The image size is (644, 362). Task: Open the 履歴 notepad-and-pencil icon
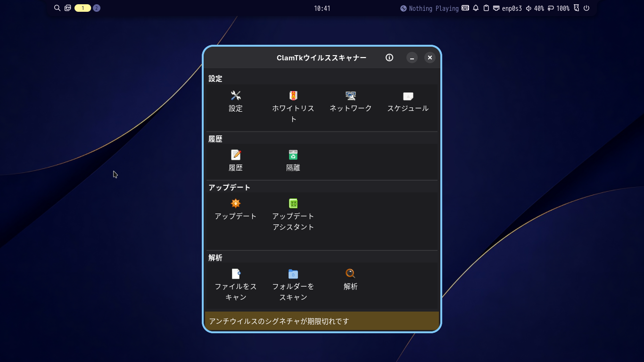[236, 155]
